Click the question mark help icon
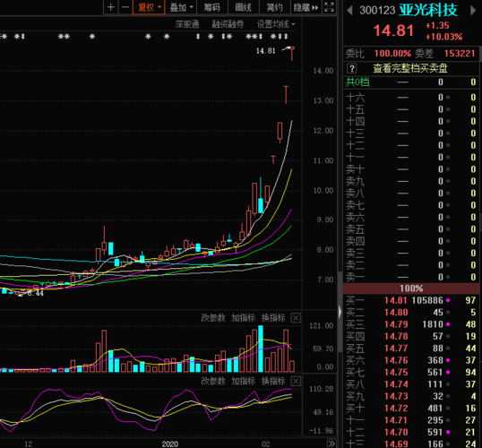The height and width of the screenshot is (448, 482). pyautogui.click(x=352, y=68)
